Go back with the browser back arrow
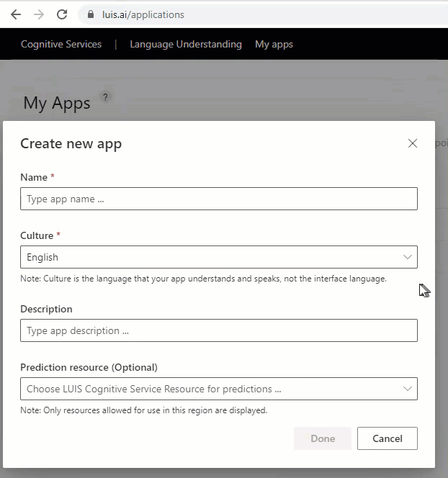Screen dimensions: 448x478 [16, 14]
